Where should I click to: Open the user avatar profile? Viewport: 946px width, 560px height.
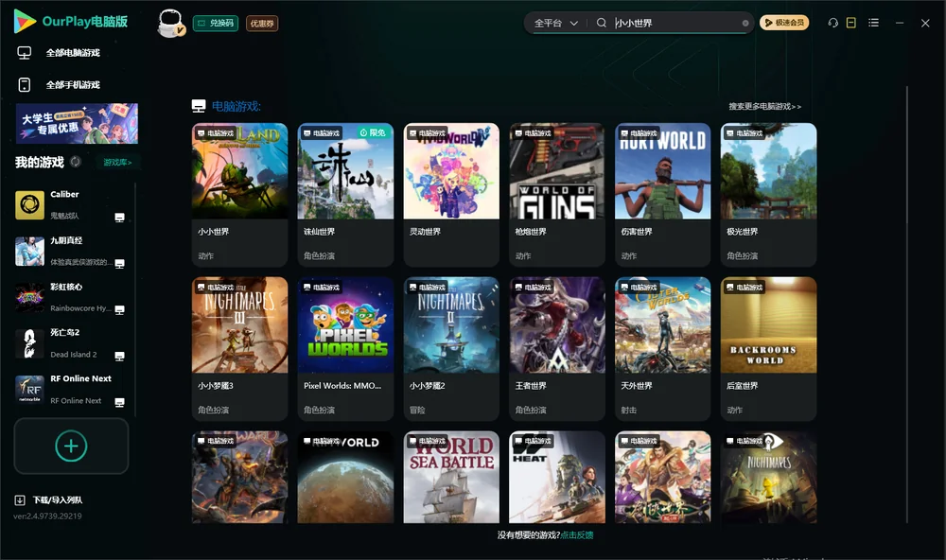click(170, 23)
